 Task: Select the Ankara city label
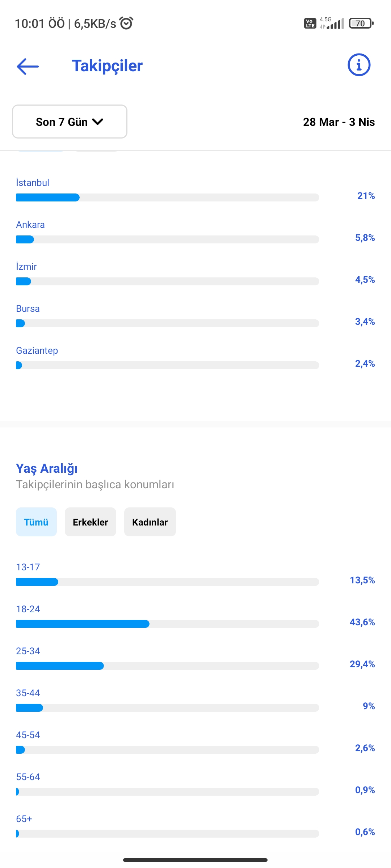[x=30, y=225]
